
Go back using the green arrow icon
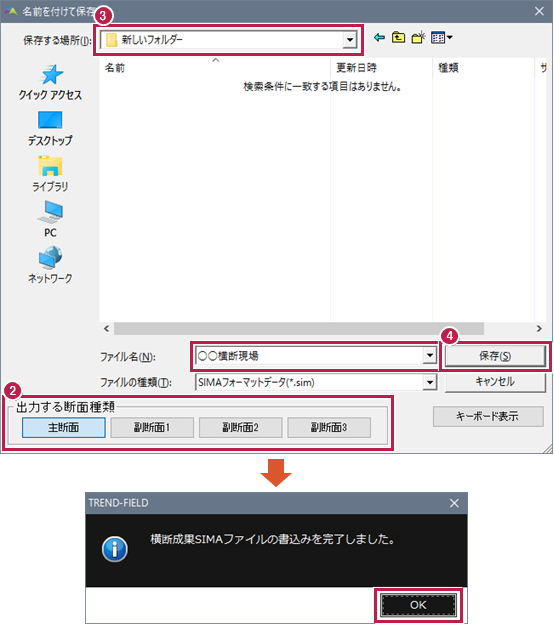(379, 38)
